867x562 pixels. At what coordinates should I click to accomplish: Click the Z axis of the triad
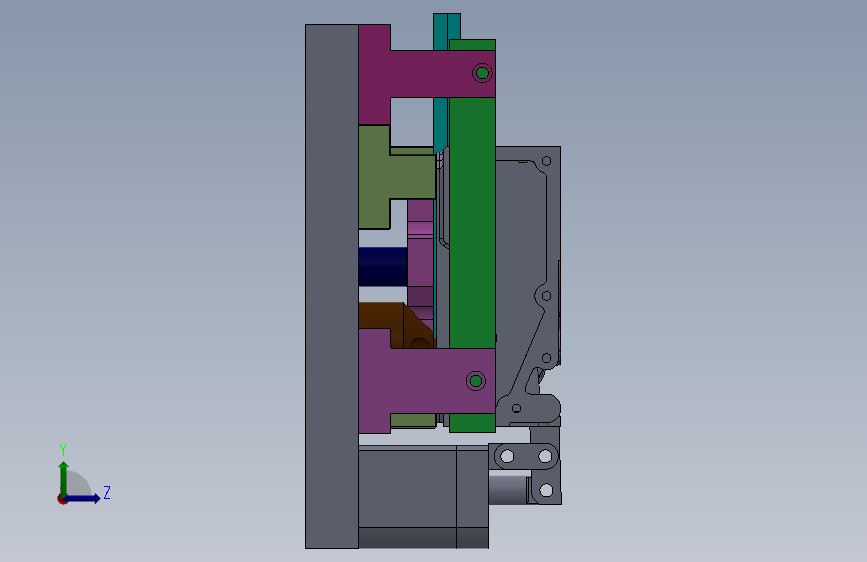pos(84,498)
